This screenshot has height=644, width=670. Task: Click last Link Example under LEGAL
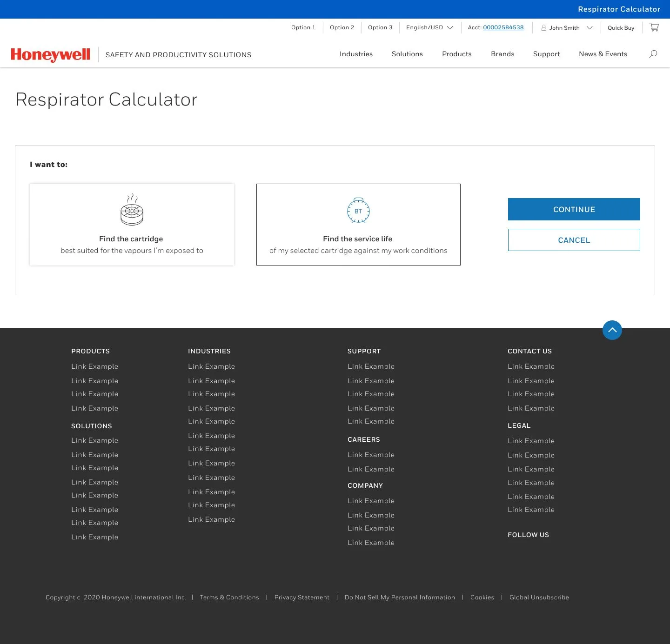(531, 510)
